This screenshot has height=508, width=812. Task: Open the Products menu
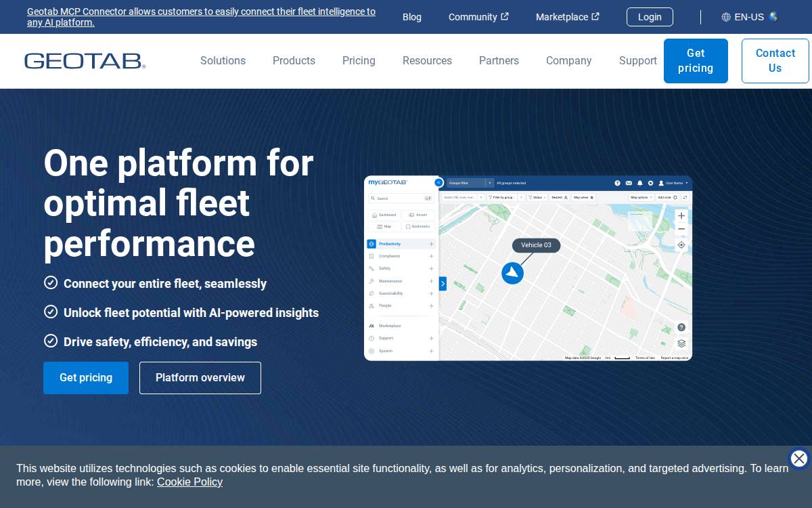(294, 60)
